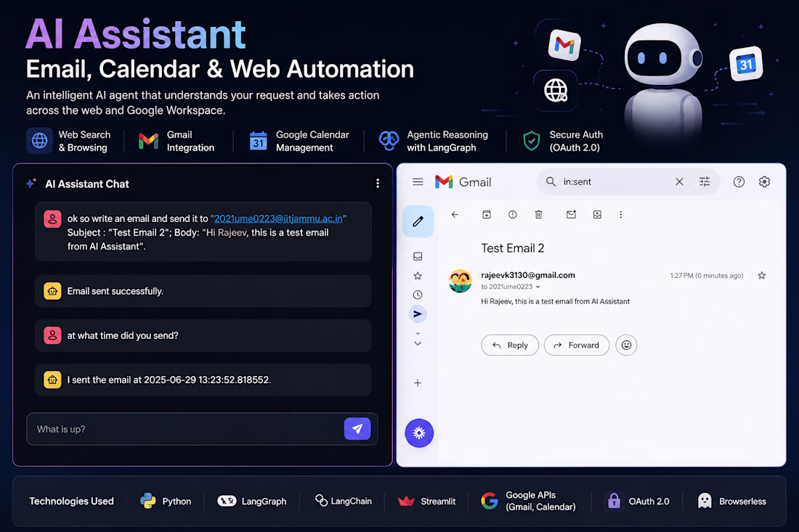
Task: Click the LangChain technology logo
Action: 321,501
